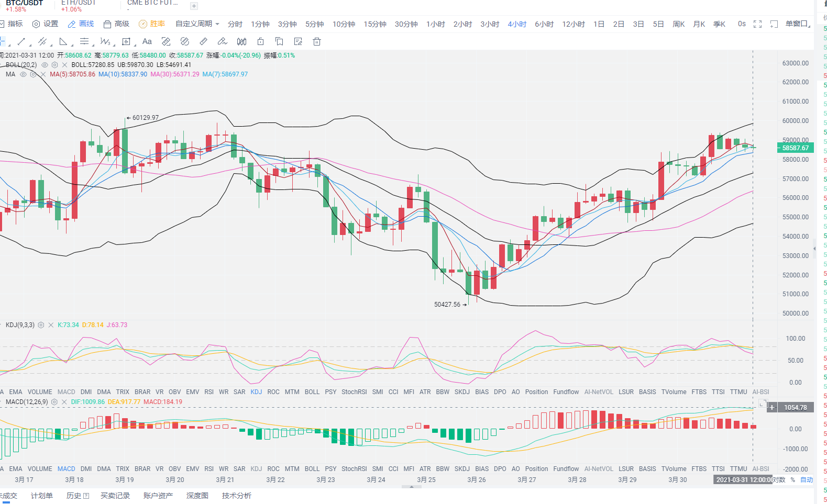Select the horizontal lines Fibonacci tool
827x504 pixels.
click(84, 41)
